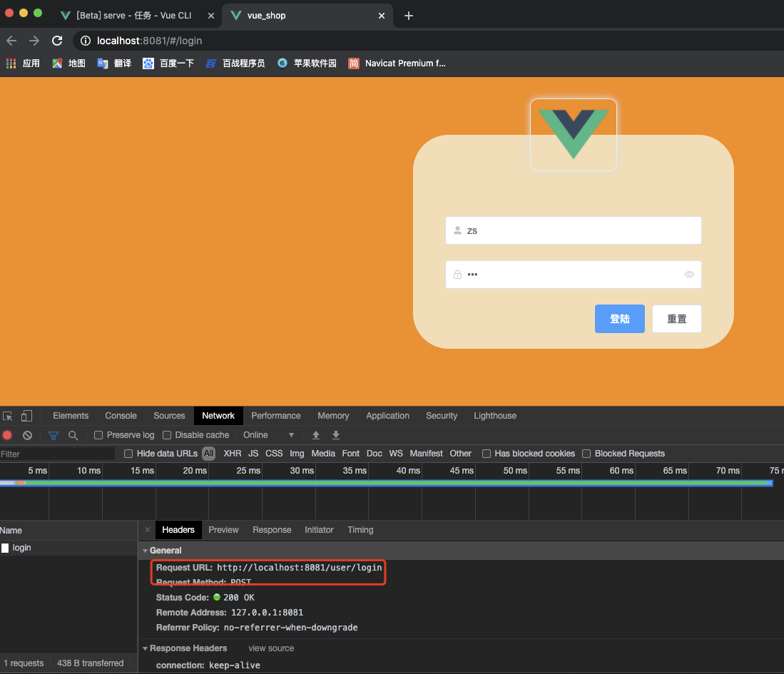Screen dimensions: 784x674
Task: Enable the Disable cache checkbox
Action: pos(167,435)
